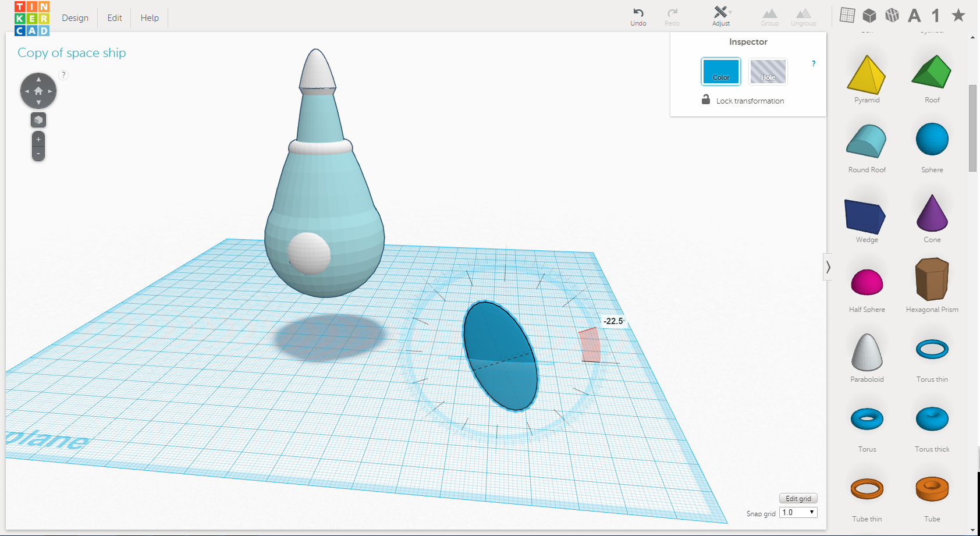Open the Design menu
Screen dimensions: 980x536
click(75, 18)
